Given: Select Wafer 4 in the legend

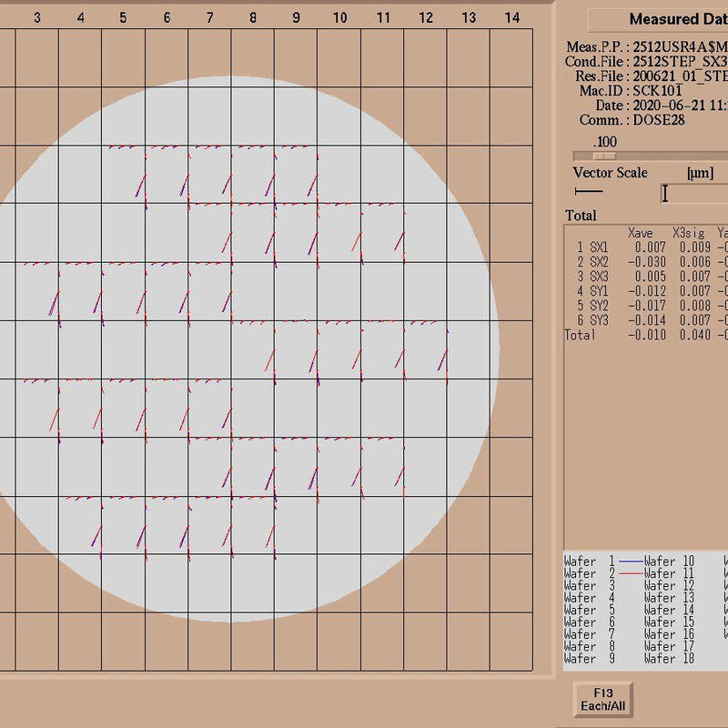Looking at the screenshot, I should pos(590,598).
